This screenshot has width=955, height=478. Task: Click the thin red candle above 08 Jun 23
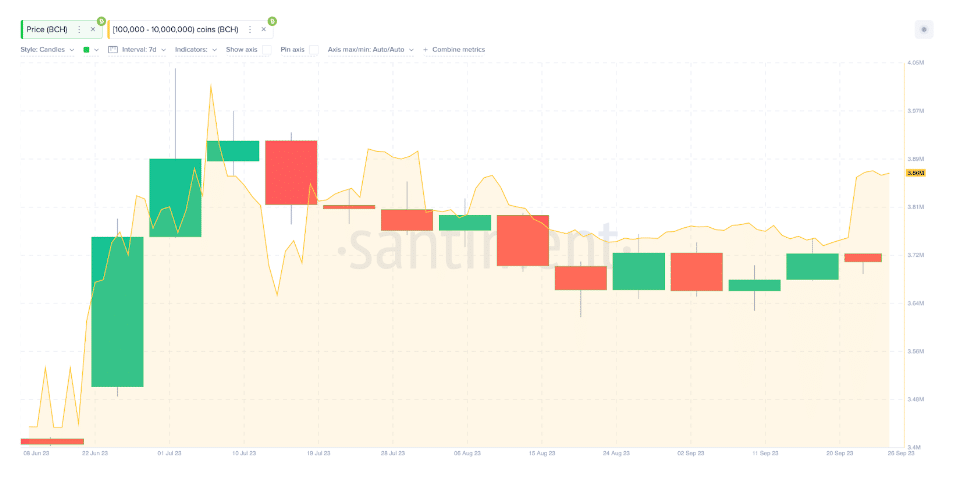(52, 441)
